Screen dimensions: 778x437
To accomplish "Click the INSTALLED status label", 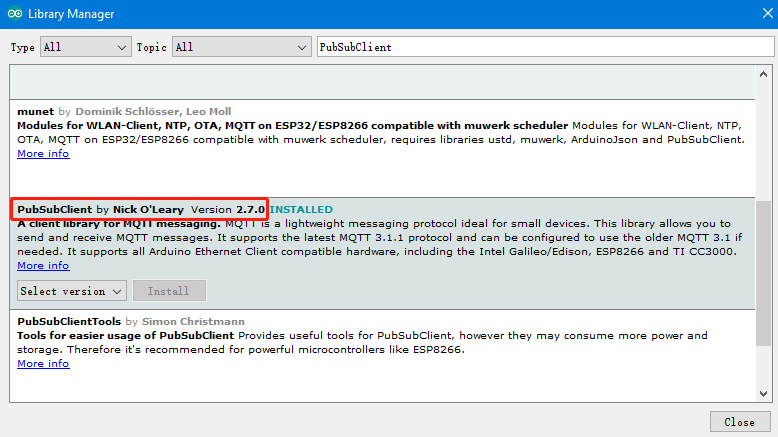I will point(301,209).
